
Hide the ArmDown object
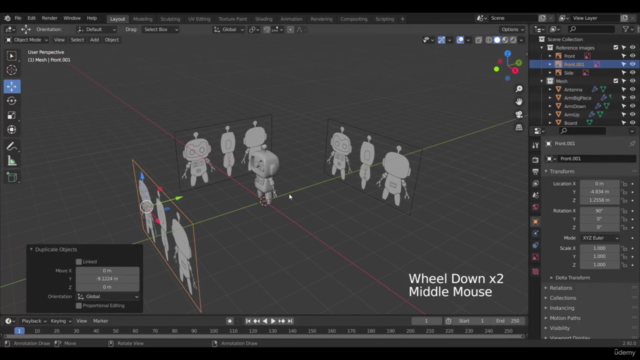633,106
